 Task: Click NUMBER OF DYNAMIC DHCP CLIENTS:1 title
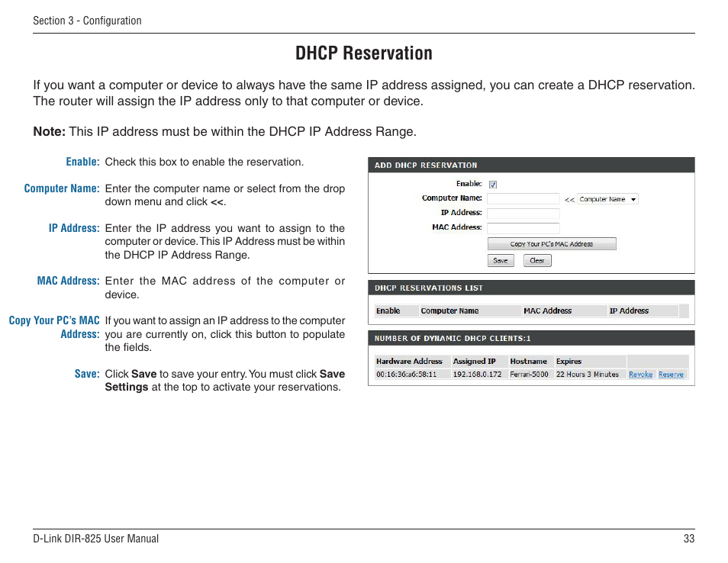[x=453, y=339]
